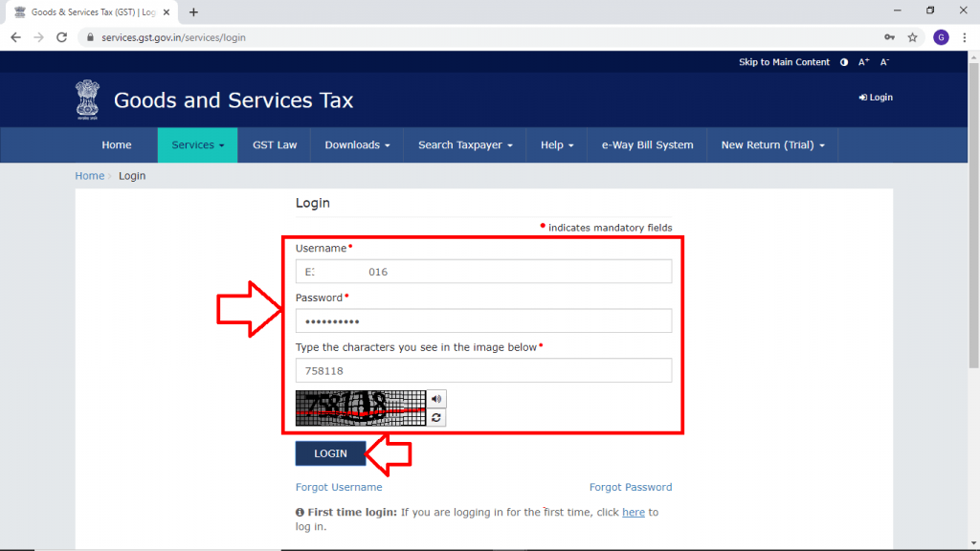This screenshot has width=980, height=551.
Task: Click the browser address bar URL
Action: coord(173,37)
